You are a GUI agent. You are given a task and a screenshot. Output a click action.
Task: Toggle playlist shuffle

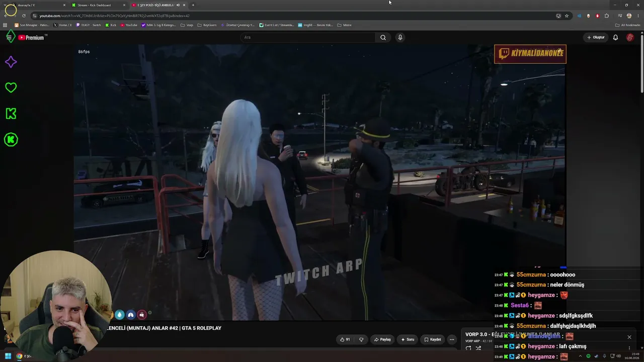coord(478,348)
